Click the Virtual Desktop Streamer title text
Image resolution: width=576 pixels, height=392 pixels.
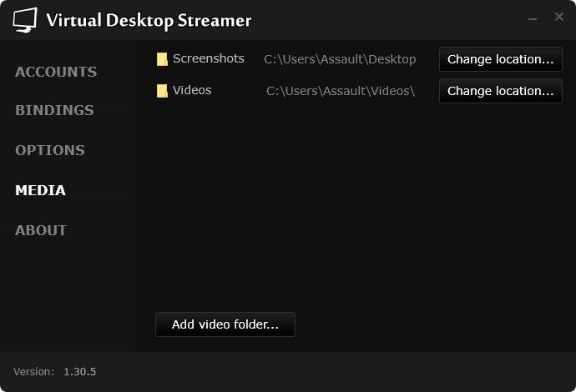click(149, 21)
